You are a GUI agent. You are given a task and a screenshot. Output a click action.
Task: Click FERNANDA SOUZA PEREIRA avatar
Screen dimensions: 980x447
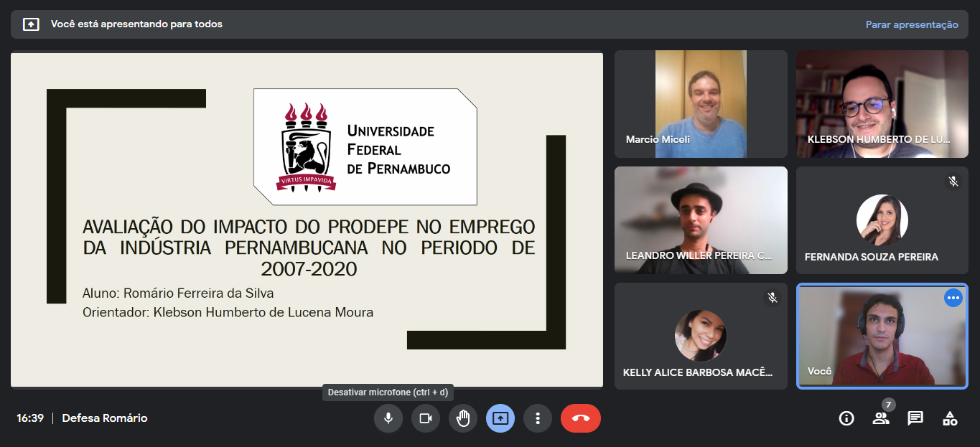882,220
